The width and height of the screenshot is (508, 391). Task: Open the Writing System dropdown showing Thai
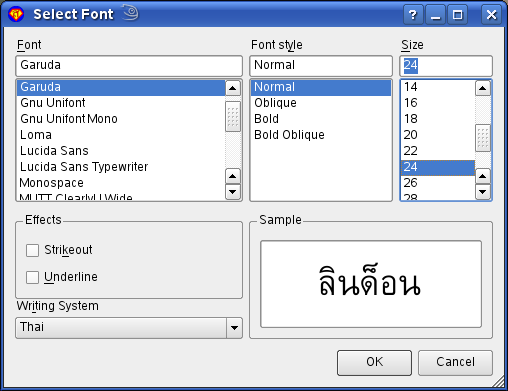pos(129,328)
